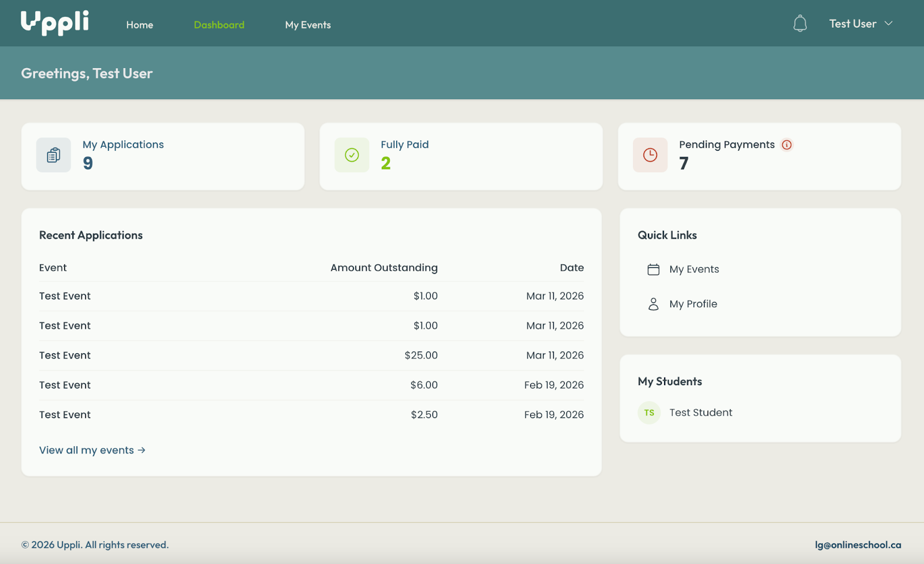Go to the Home menu item
The image size is (924, 564).
coord(140,25)
